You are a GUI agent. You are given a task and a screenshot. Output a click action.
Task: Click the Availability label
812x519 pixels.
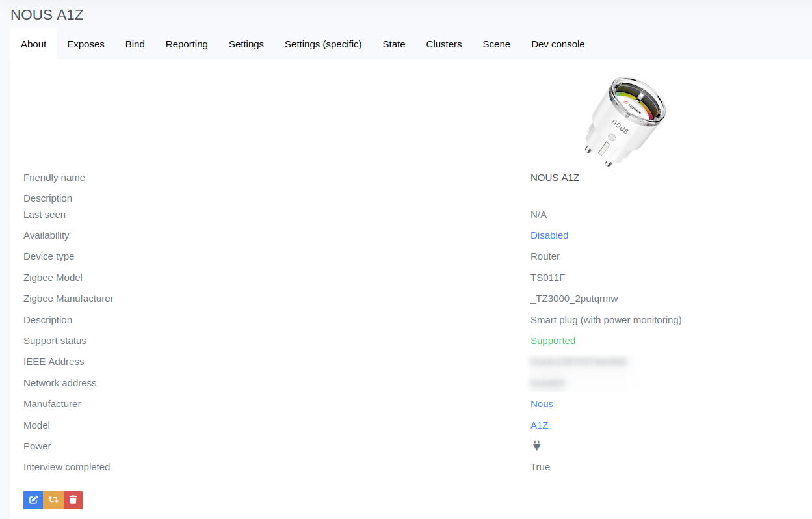[46, 235]
